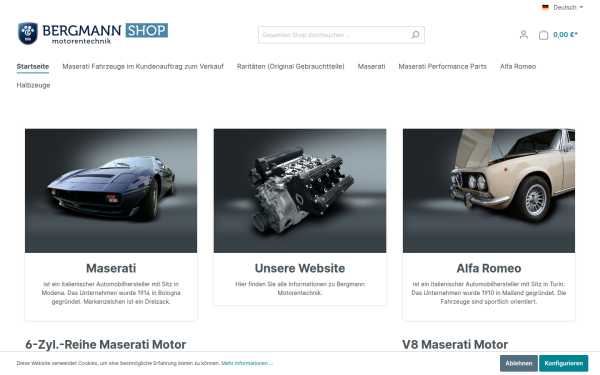600x375 pixels.
Task: Click the German flag icon
Action: 545,7
